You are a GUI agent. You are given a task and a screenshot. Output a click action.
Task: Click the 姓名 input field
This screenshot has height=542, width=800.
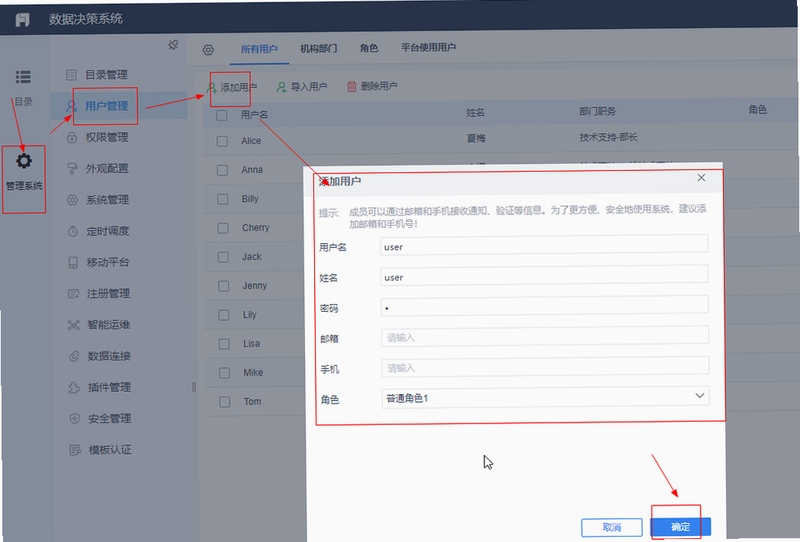[544, 275]
